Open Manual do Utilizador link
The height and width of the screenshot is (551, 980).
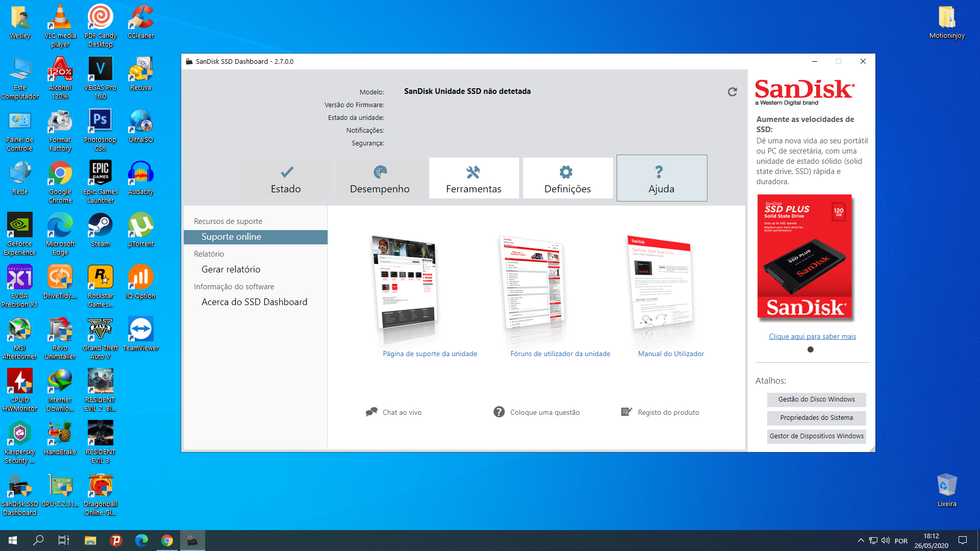[671, 354]
